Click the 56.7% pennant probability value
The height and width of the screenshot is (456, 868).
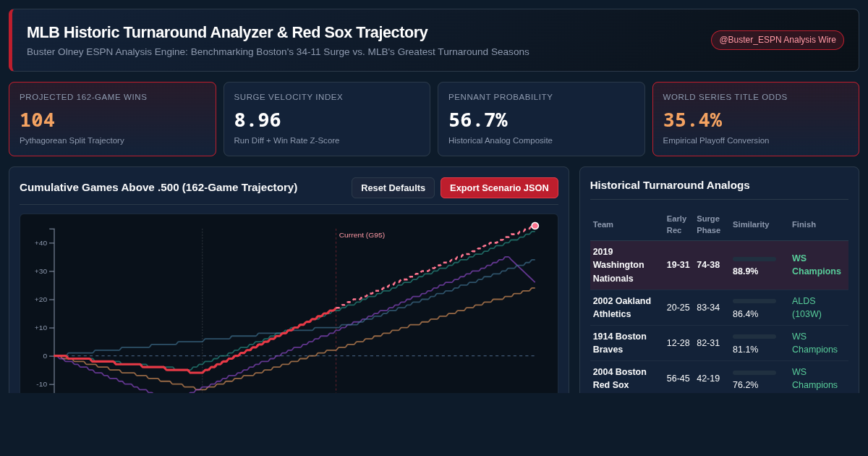click(478, 120)
